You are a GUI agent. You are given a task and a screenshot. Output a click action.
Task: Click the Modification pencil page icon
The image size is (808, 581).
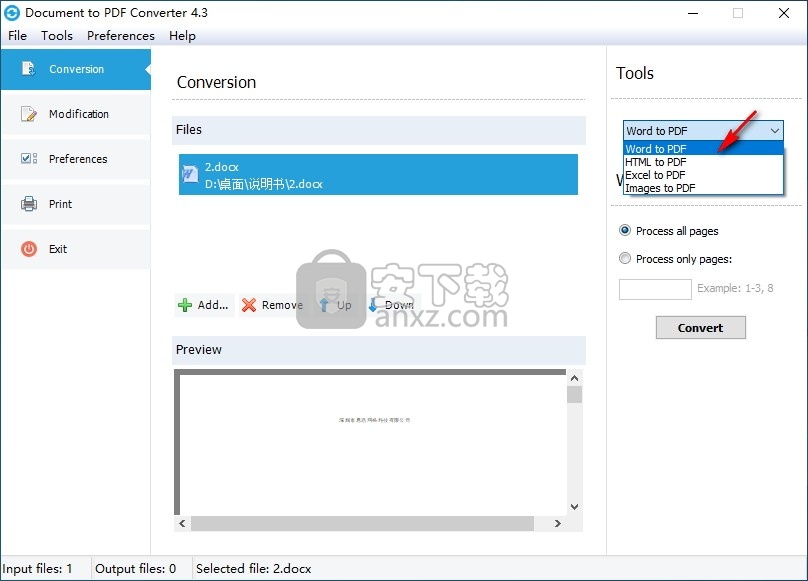pyautogui.click(x=28, y=113)
